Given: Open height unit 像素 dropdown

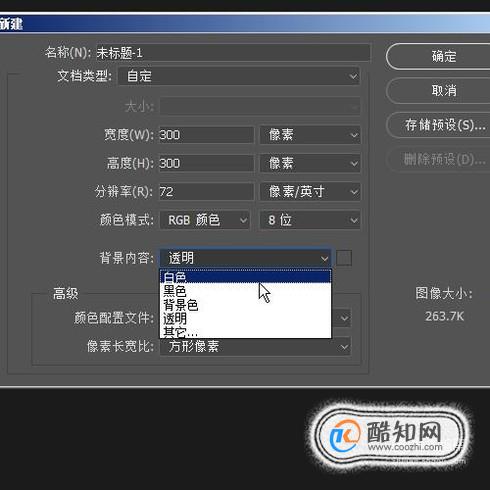Looking at the screenshot, I should [310, 163].
